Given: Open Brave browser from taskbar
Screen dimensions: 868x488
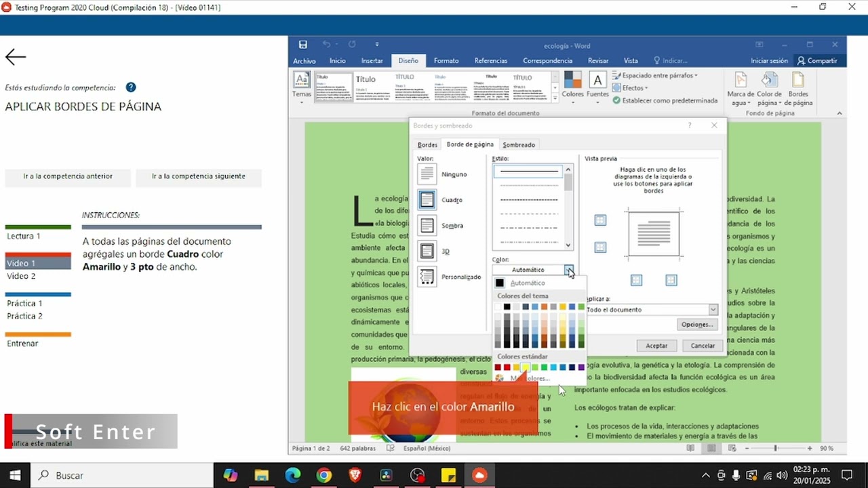Looking at the screenshot, I should point(355,476).
